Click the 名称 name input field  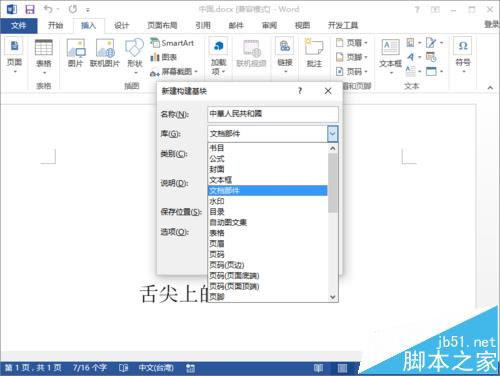tap(273, 114)
